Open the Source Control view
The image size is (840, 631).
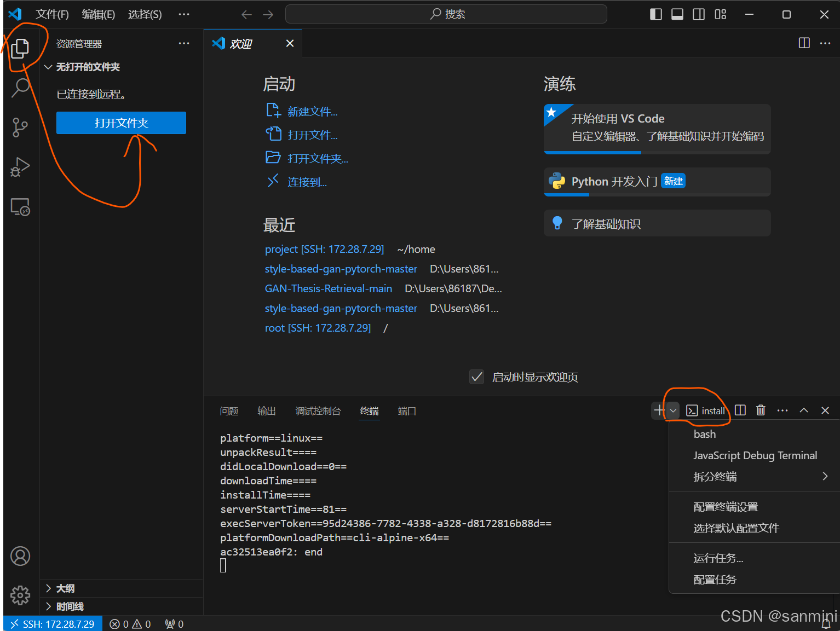[x=20, y=127]
